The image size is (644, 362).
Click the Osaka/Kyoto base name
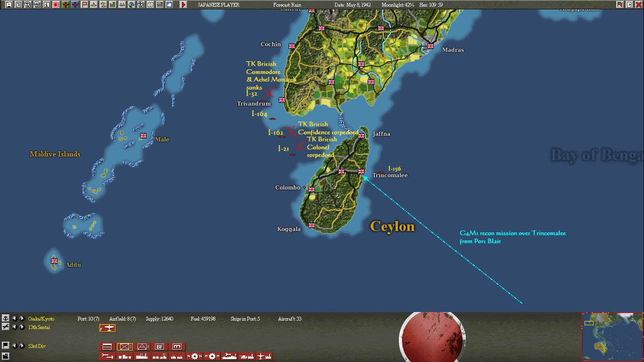[x=41, y=319]
